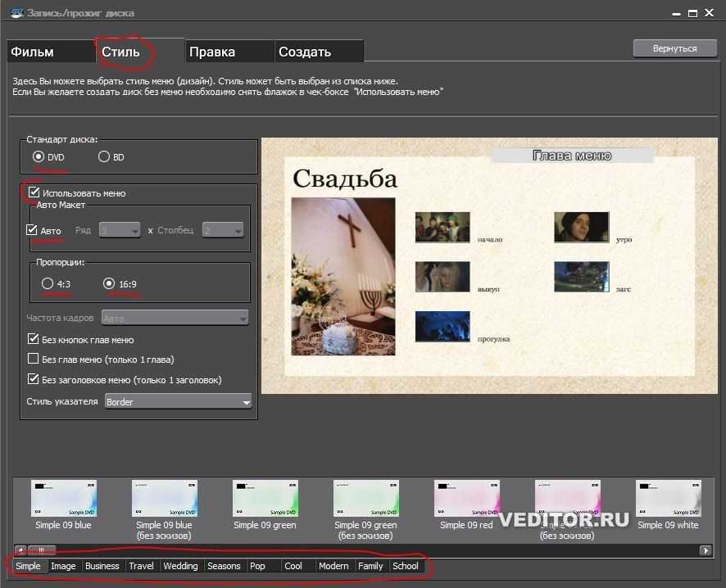The image size is (726, 588).
Task: Choose the Simple 09 white style thumbnail
Action: pyautogui.click(x=668, y=499)
